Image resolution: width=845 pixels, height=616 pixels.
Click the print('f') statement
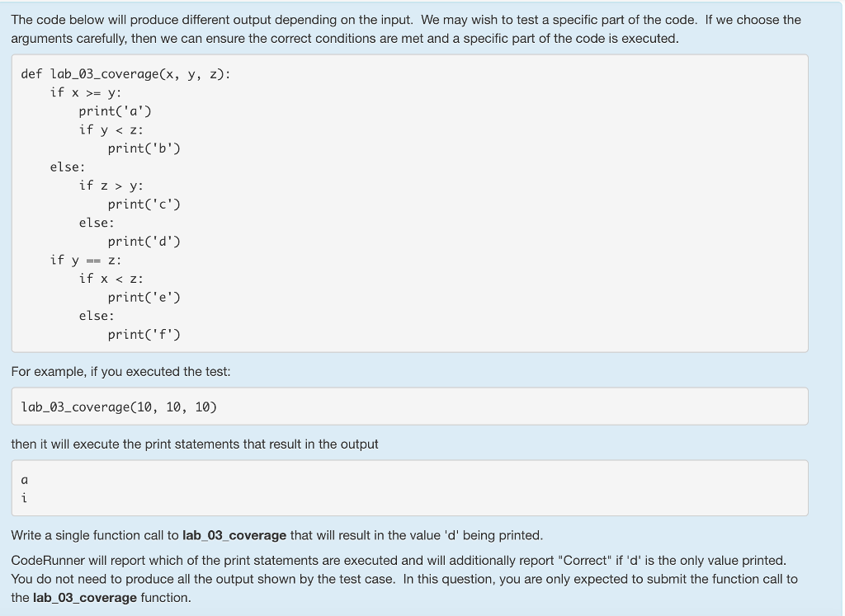coord(144,334)
